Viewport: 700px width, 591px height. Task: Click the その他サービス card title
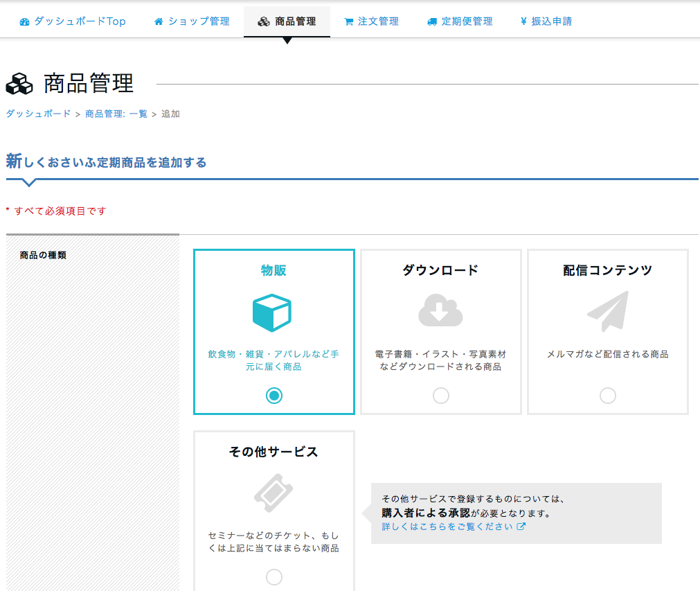coord(273,452)
